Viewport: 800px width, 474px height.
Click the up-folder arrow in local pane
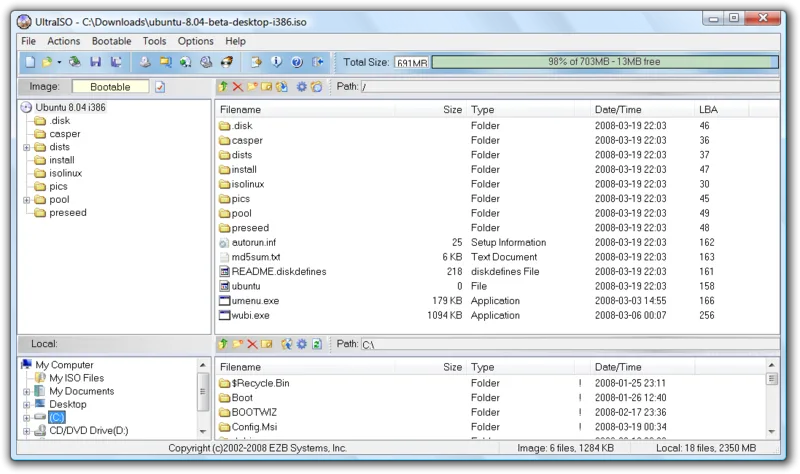pos(223,344)
